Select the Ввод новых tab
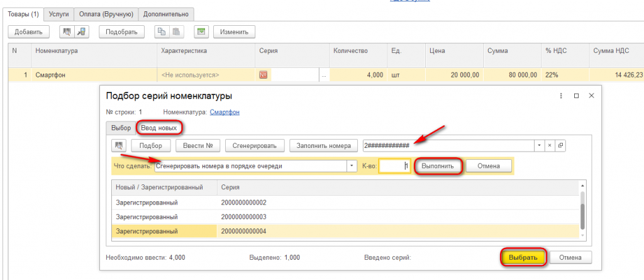Viewport: 644px width, 280px height. pyautogui.click(x=159, y=128)
